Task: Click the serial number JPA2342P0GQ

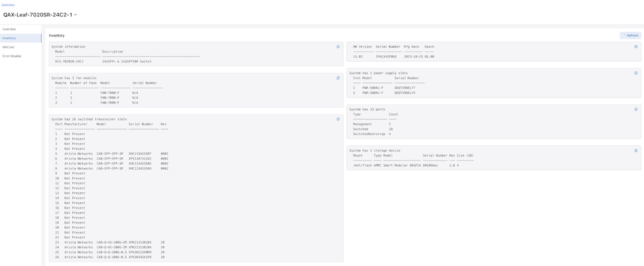Action: click(x=387, y=56)
